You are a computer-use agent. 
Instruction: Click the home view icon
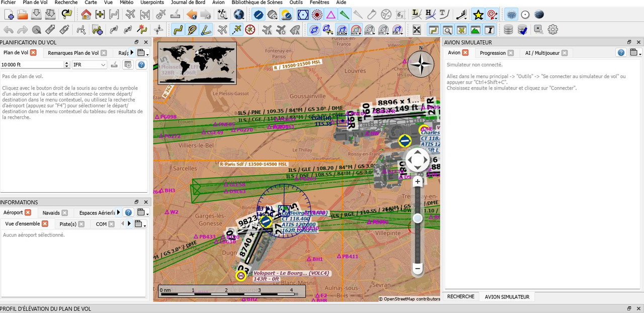click(86, 15)
